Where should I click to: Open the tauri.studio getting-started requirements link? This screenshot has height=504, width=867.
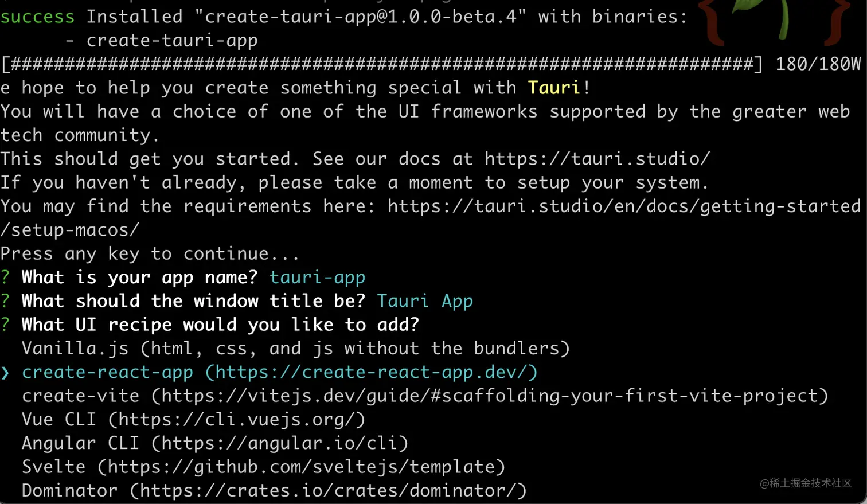click(624, 206)
